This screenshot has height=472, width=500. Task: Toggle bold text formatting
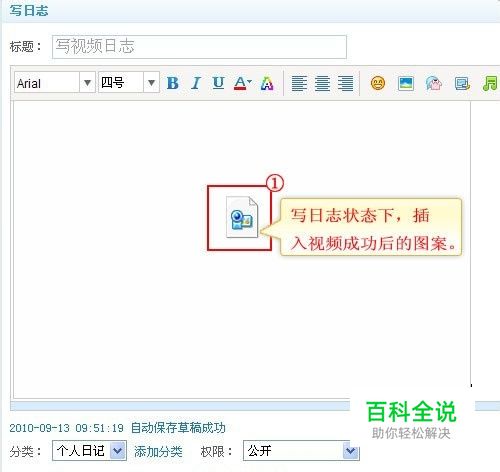(x=173, y=83)
